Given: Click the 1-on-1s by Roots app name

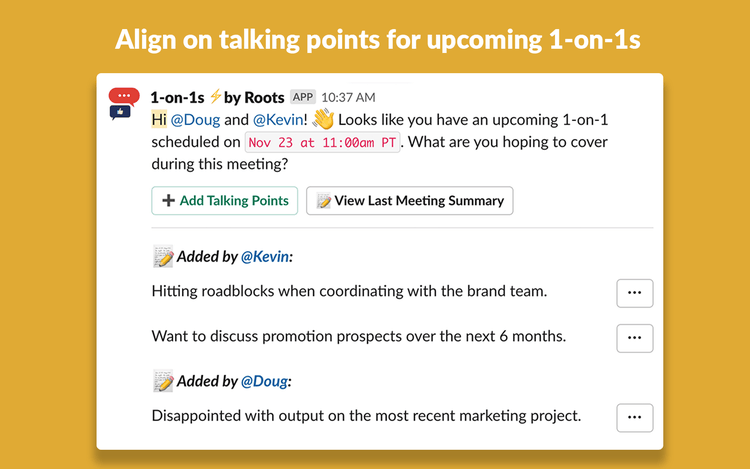Looking at the screenshot, I should [x=218, y=98].
